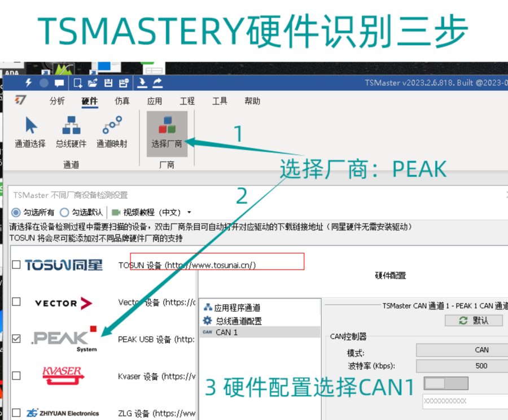The height and width of the screenshot is (420, 508).
Task: Switch to the 工具 ribbon tab
Action: 220,101
